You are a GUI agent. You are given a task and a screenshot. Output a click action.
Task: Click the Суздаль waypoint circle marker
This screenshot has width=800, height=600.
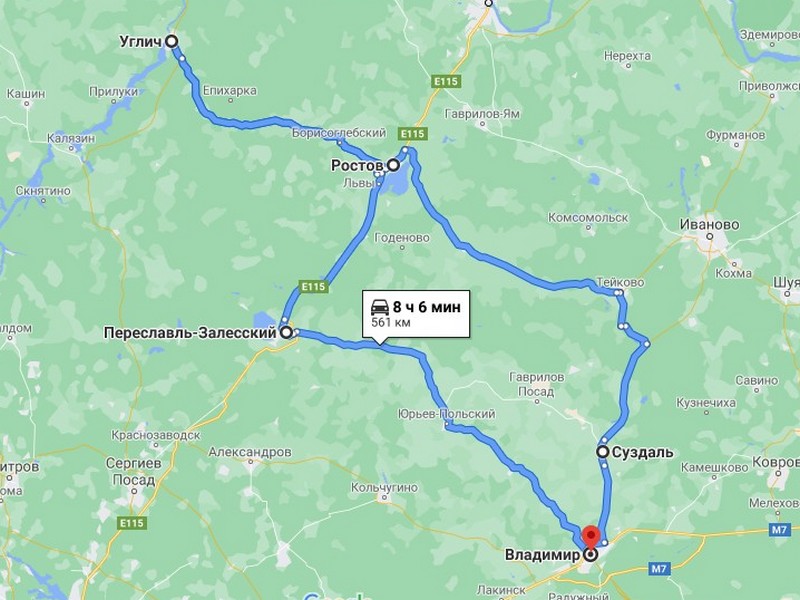point(603,452)
